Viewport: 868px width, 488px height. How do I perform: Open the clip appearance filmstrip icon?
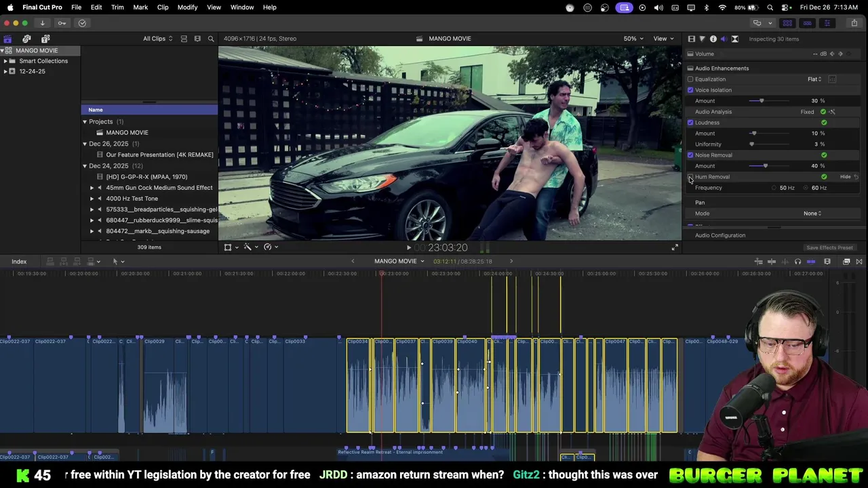827,262
